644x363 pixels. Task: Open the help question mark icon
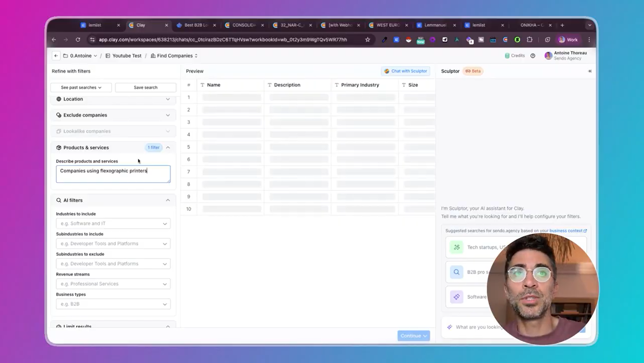click(x=533, y=56)
